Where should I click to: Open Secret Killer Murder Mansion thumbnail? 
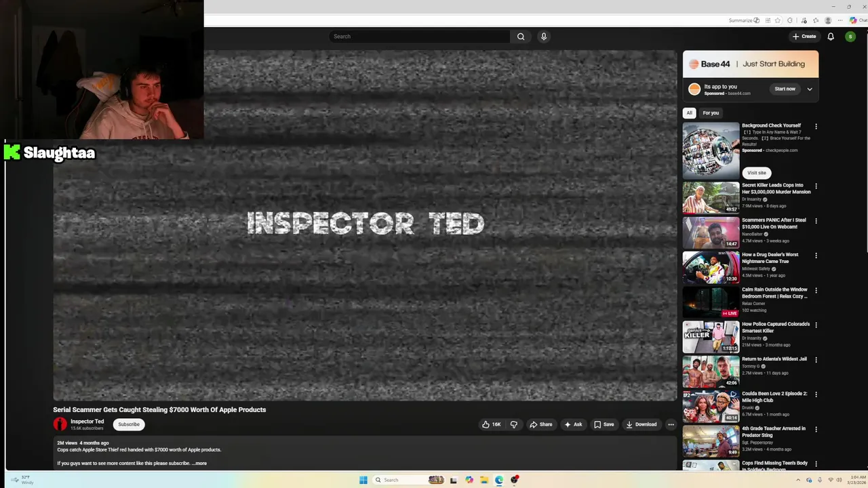tap(711, 197)
